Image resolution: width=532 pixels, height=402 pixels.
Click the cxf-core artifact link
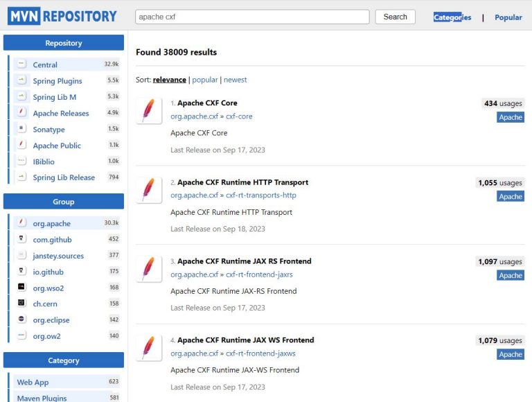coord(239,116)
